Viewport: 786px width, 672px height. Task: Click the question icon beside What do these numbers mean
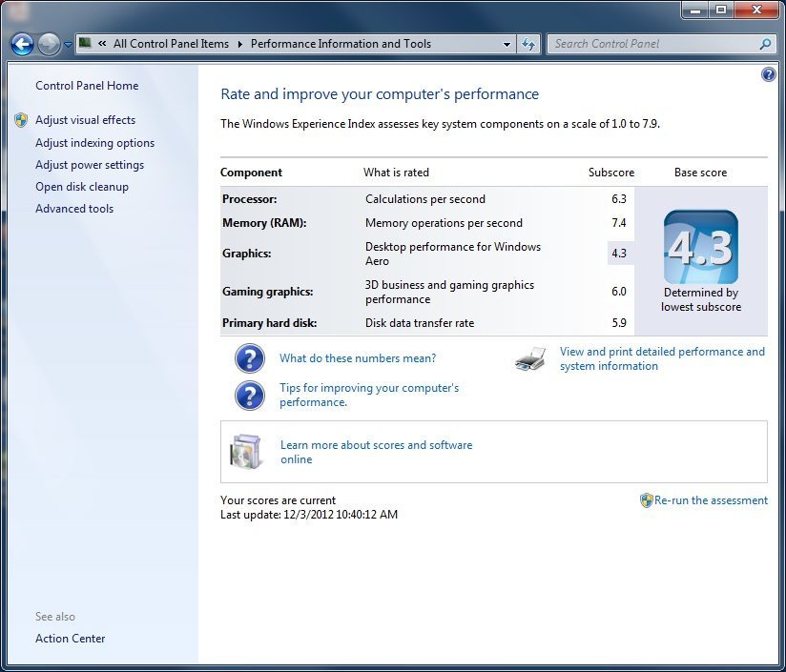point(250,358)
